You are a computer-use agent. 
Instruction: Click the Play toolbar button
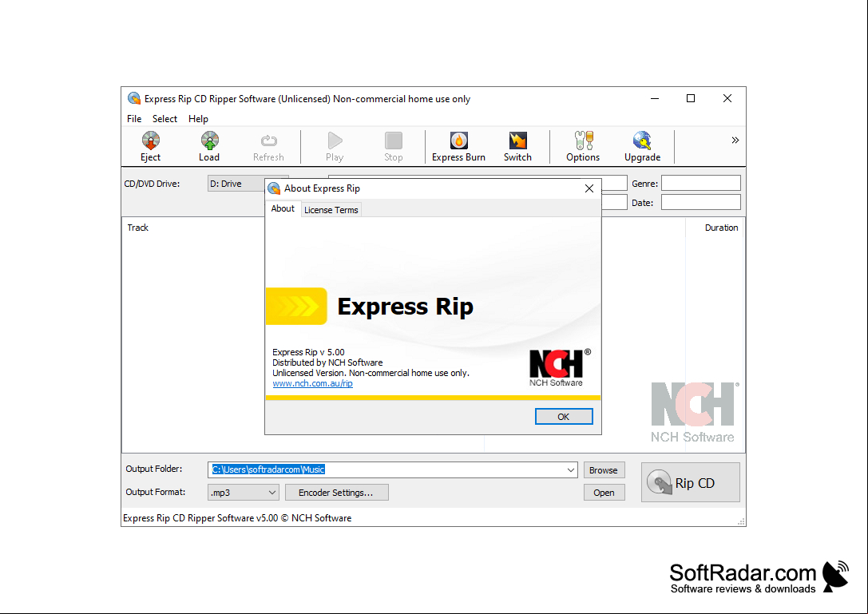[335, 147]
